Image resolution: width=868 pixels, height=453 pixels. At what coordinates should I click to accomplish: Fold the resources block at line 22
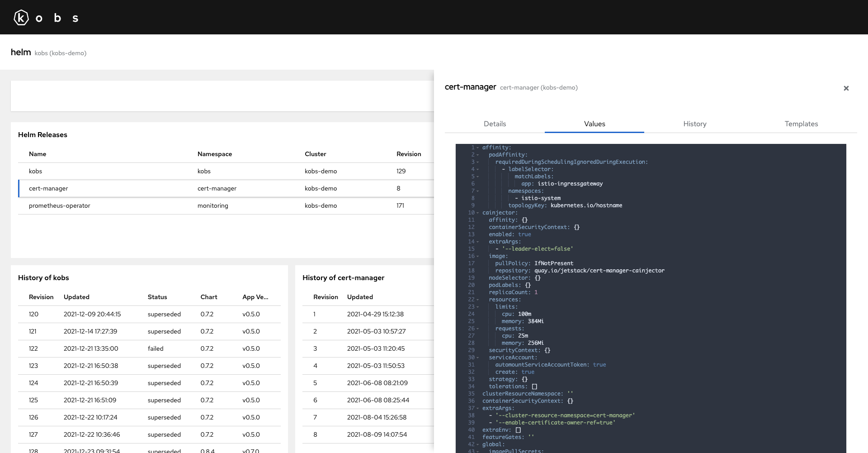pos(478,300)
